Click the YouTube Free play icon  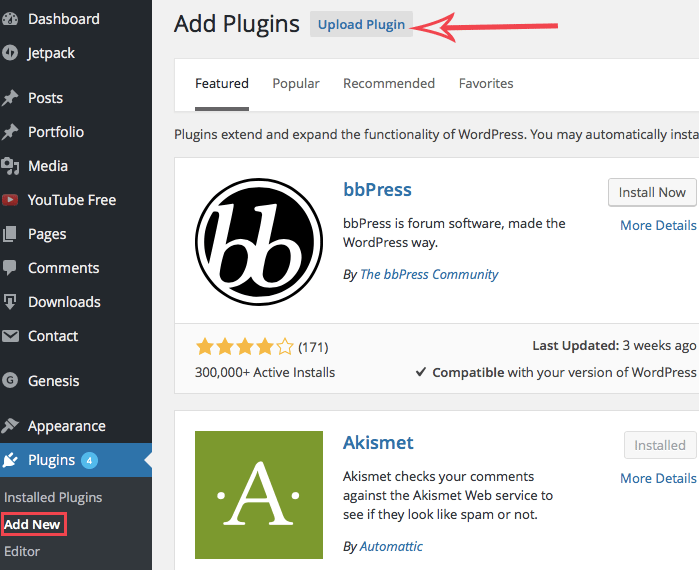(10, 200)
